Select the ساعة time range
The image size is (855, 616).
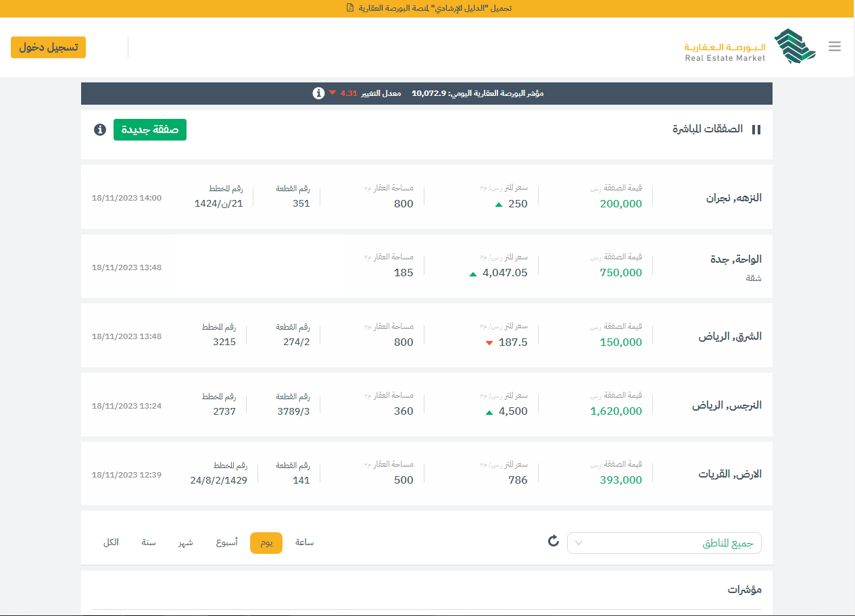(305, 542)
